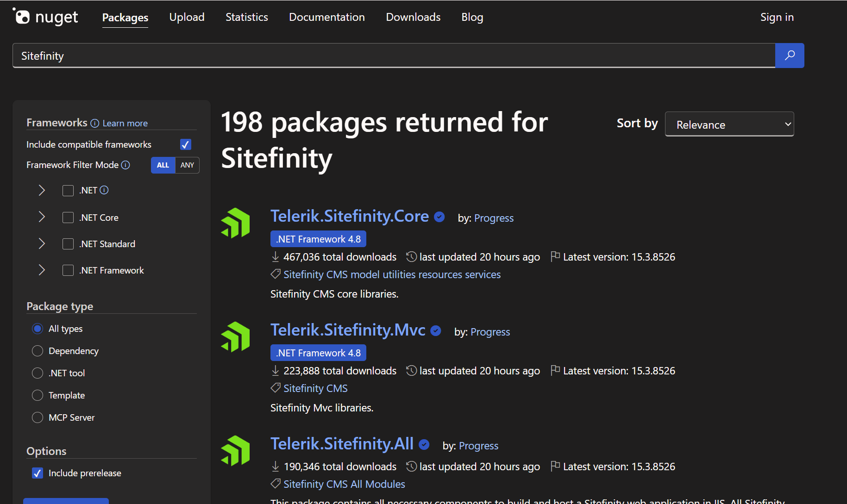This screenshot has width=847, height=504.
Task: Open the Sort by Relevance dropdown
Action: point(729,124)
